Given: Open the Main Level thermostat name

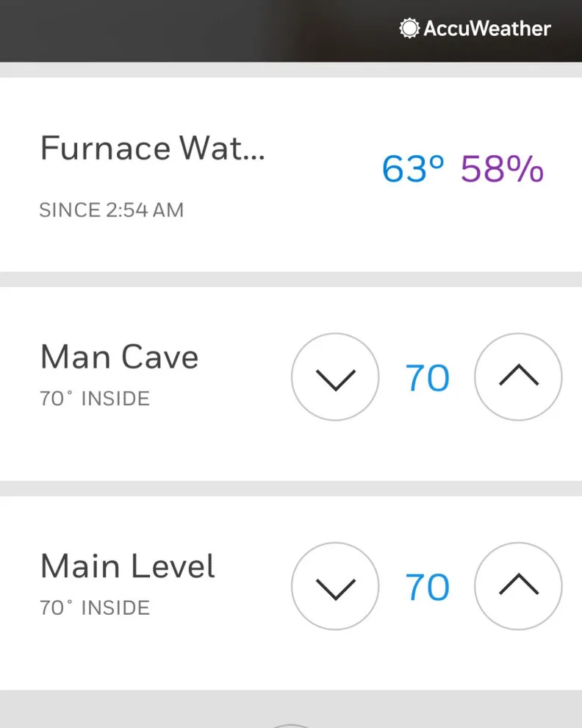Looking at the screenshot, I should point(128,566).
